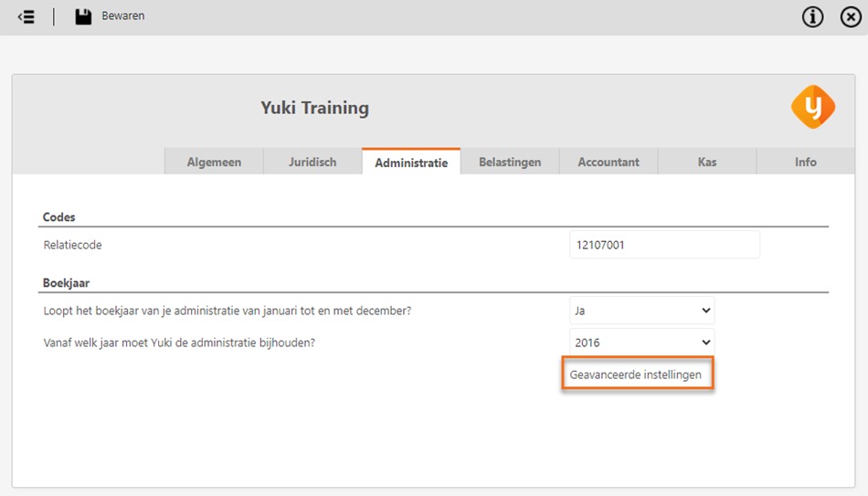Screen dimensions: 868x496
Task: Click the 'Vanaf welk jaar' question text
Action: (x=179, y=343)
